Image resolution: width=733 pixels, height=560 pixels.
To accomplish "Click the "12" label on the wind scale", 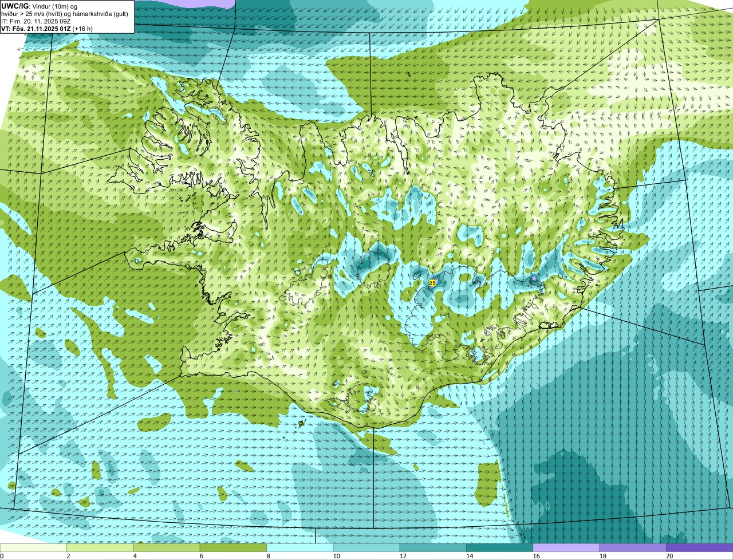I will 403,556.
